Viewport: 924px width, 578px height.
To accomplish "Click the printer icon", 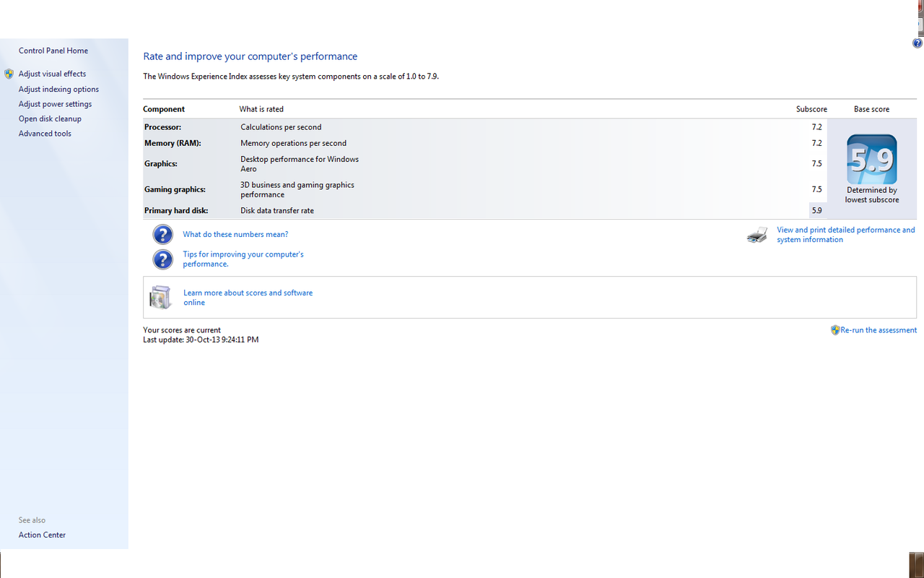I will point(757,235).
